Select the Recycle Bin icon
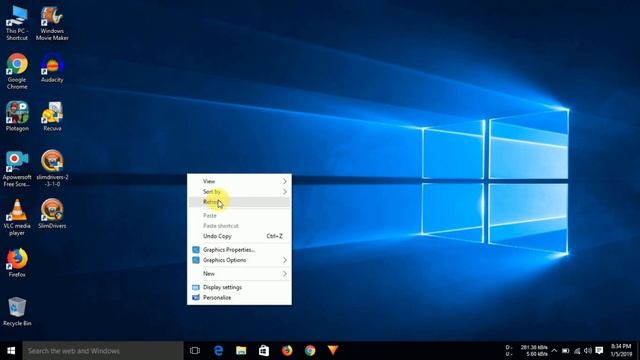 point(17,312)
